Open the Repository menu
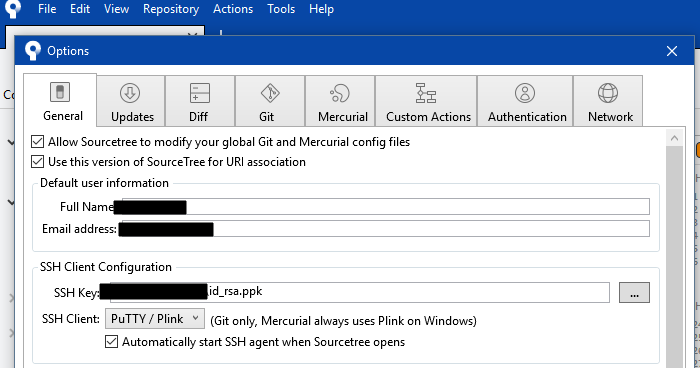The height and width of the screenshot is (368, 700). pyautogui.click(x=171, y=9)
